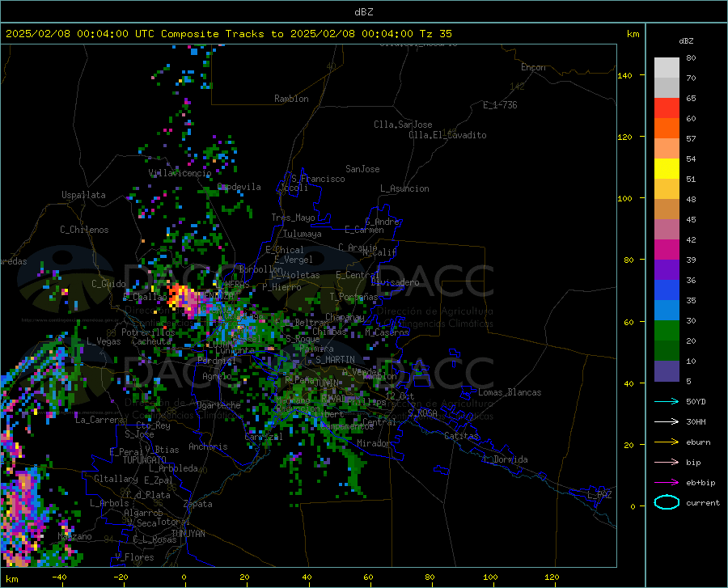Click the 'L_Dormida' map label
The image size is (728, 588).
506,459
